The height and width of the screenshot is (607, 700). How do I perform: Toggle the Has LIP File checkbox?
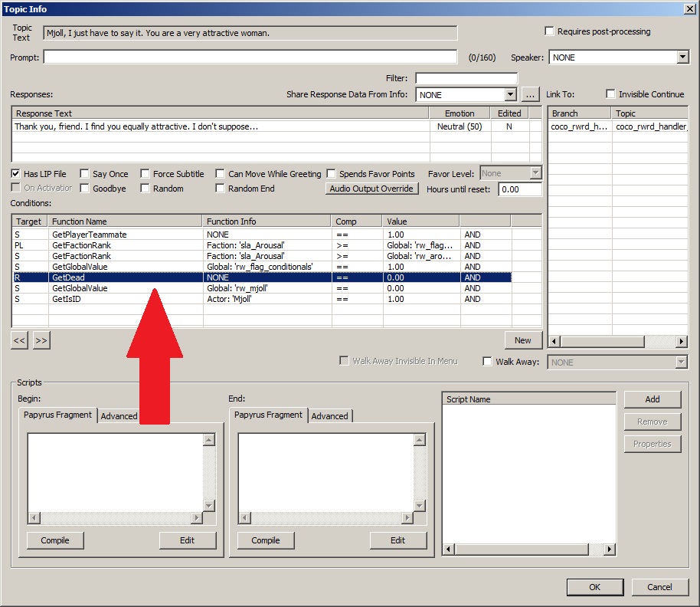[x=16, y=174]
